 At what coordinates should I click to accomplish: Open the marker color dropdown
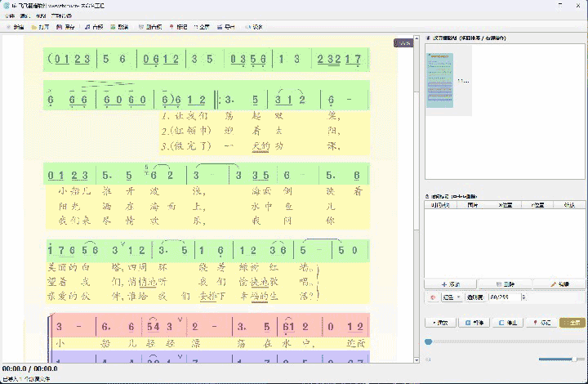coord(452,297)
